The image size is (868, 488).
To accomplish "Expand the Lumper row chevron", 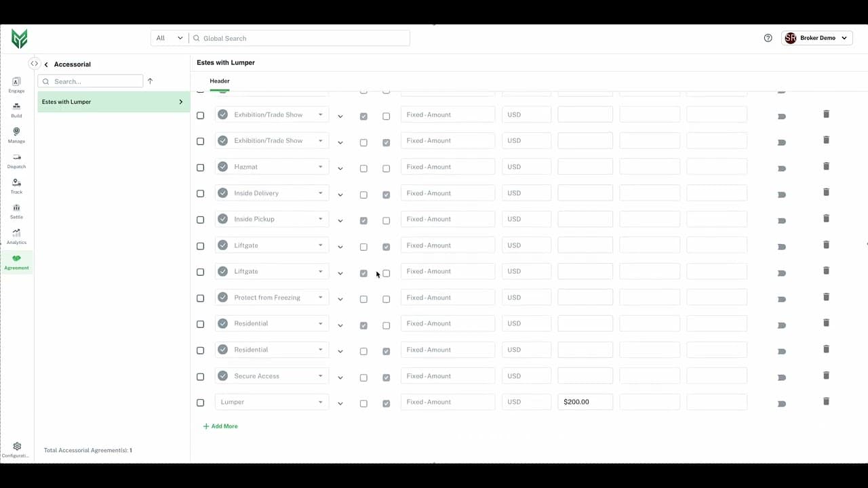I will [340, 404].
